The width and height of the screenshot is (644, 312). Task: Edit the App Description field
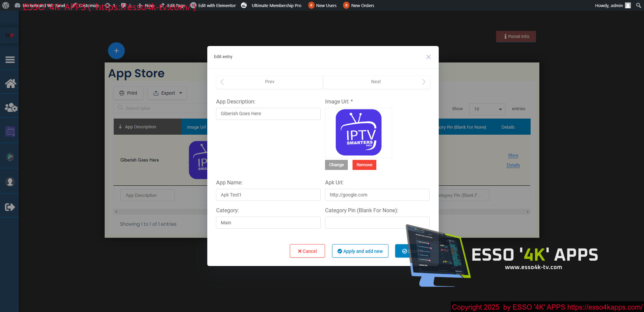tap(268, 114)
